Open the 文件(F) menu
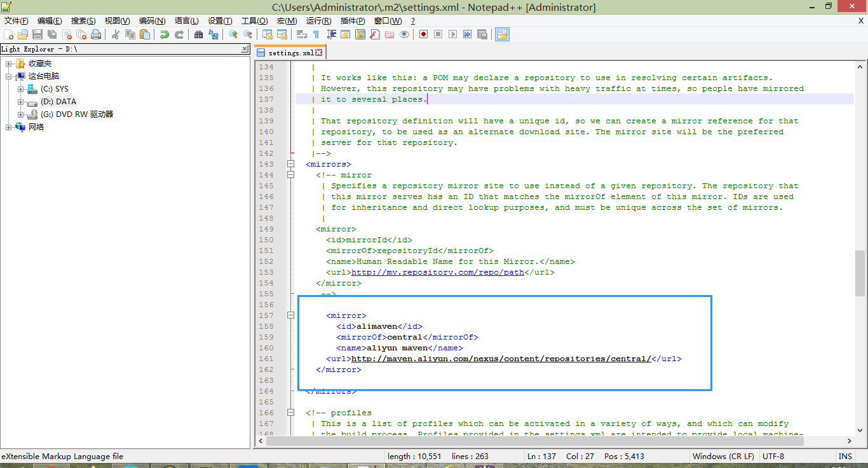 [17, 21]
